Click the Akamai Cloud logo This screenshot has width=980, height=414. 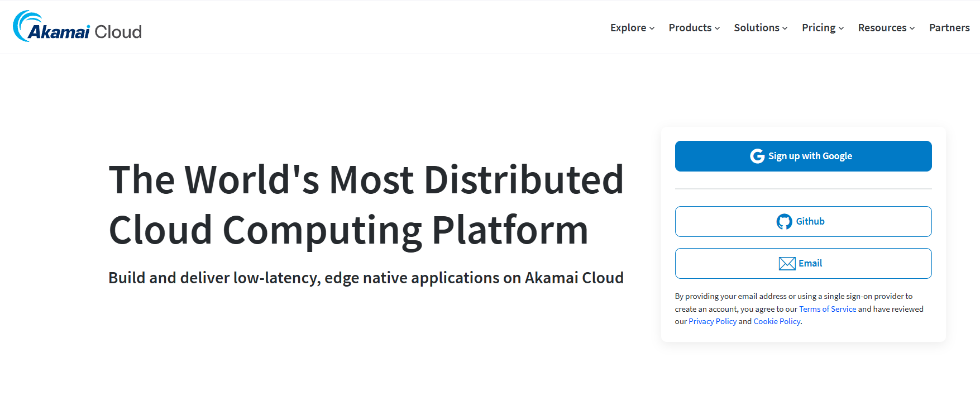(77, 27)
